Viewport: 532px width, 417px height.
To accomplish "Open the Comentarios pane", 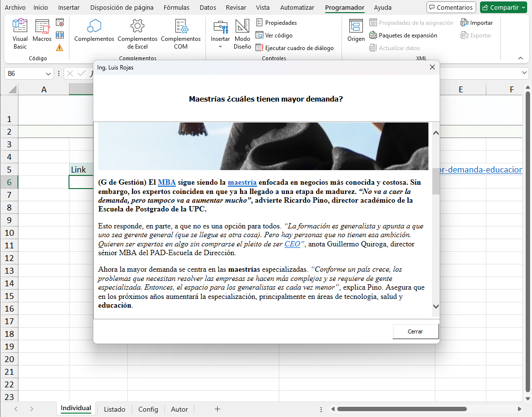I will pos(451,7).
